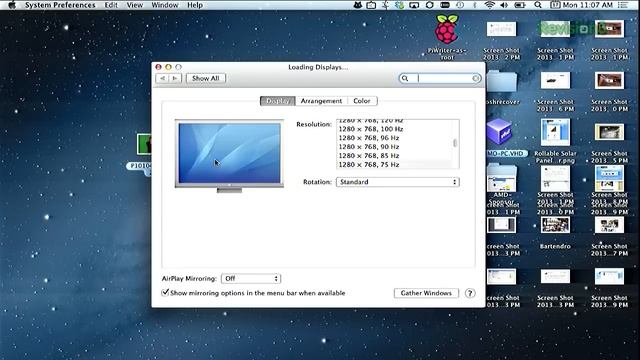Select the PiWriter-as-root raspberry desktop icon
The width and height of the screenshot is (640, 360).
[447, 29]
